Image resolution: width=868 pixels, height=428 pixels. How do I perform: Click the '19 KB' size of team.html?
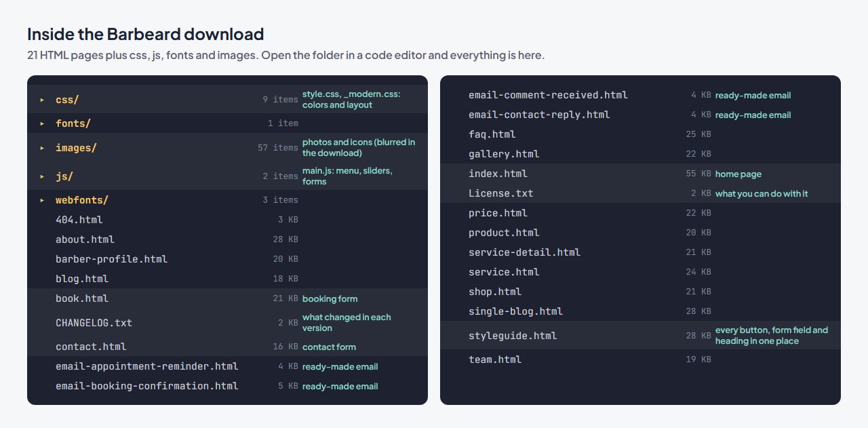[x=698, y=359]
